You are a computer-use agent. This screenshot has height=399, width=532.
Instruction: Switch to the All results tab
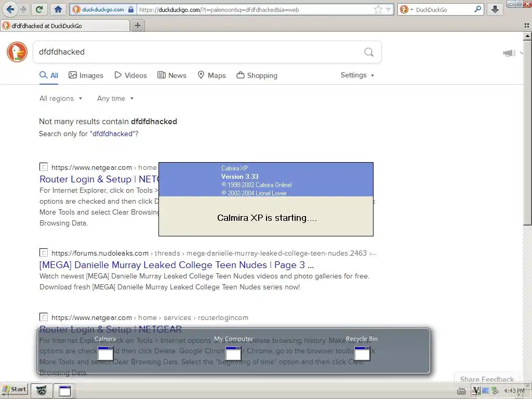point(49,75)
